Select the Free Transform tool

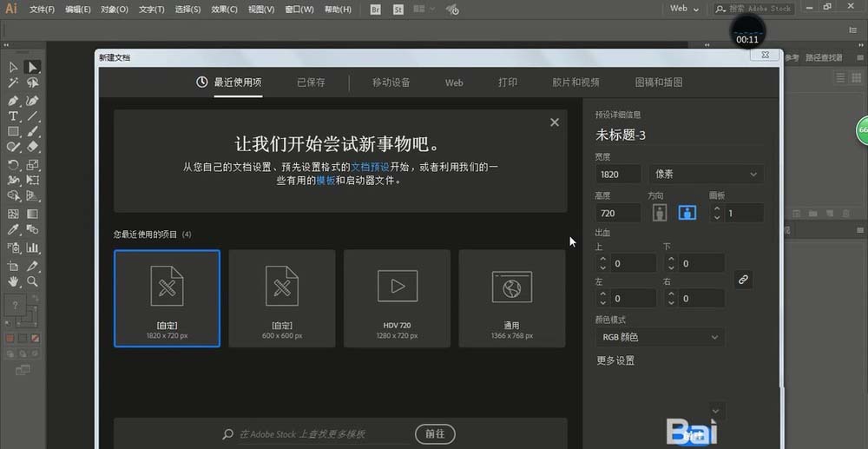[x=33, y=180]
